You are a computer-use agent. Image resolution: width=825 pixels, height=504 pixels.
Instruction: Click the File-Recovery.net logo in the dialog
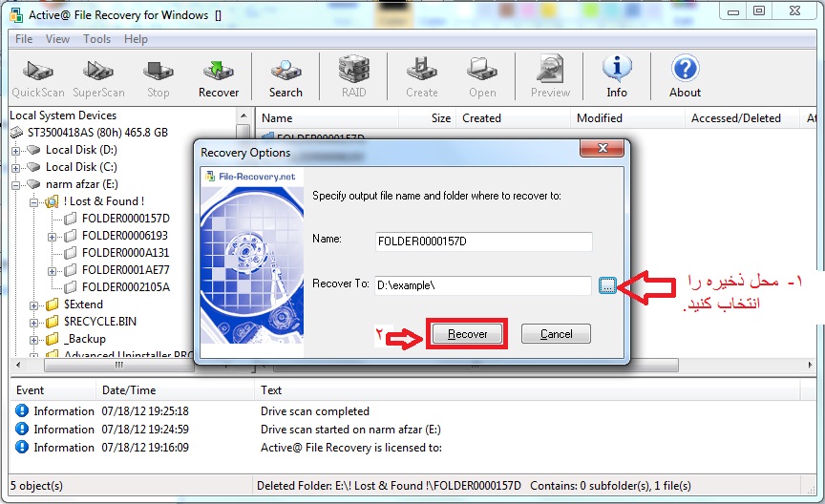[250, 177]
